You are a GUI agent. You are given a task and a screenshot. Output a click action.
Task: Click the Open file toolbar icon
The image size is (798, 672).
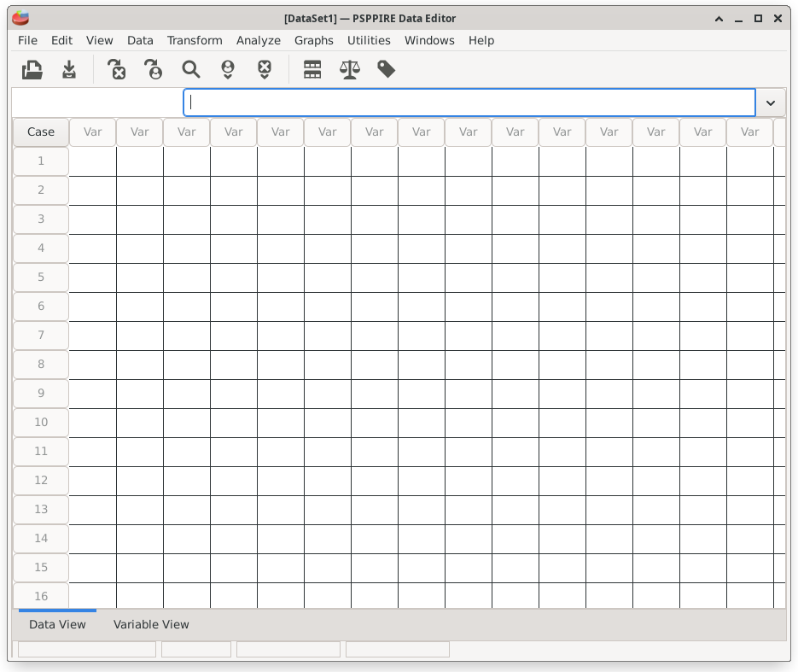tap(32, 70)
